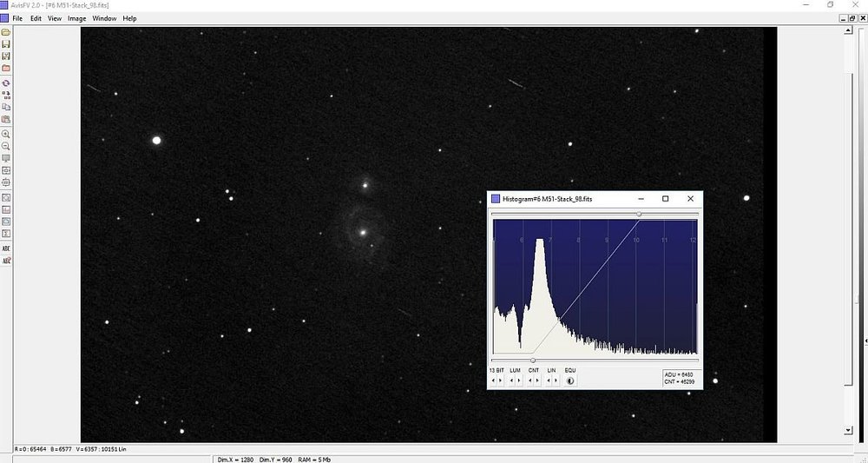This screenshot has width=868, height=463.
Task: Minimize the Histogram window
Action: pyautogui.click(x=641, y=199)
